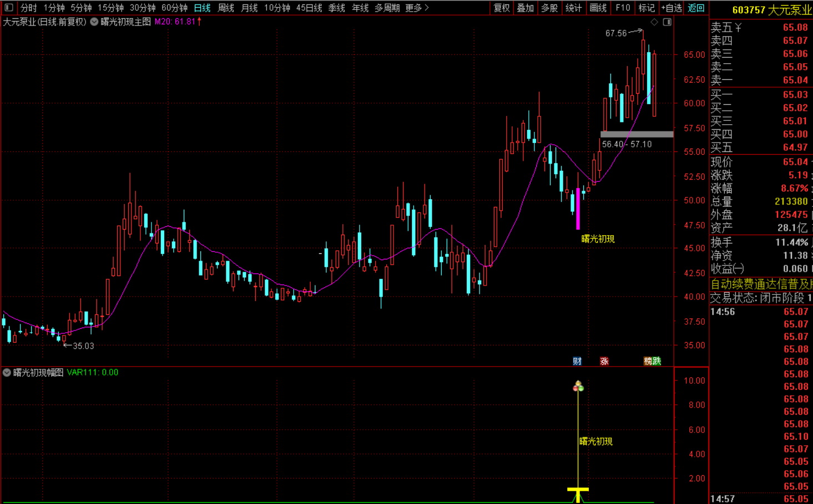Click the 财 marker icon
813x504 pixels.
point(577,361)
